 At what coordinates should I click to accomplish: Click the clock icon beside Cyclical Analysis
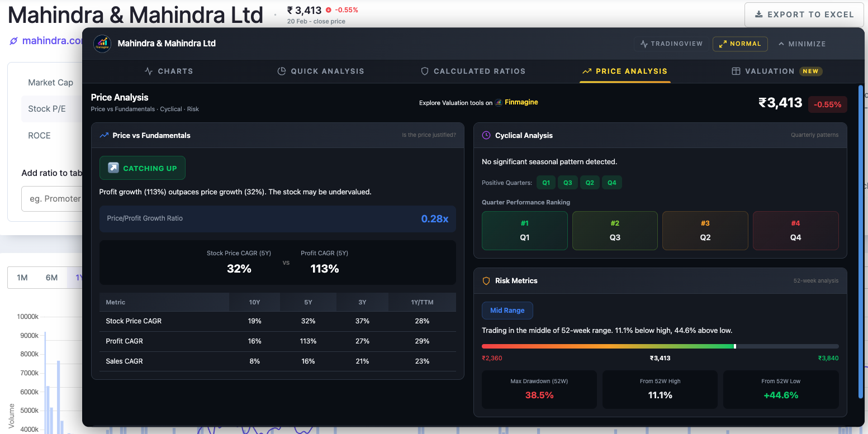point(485,135)
